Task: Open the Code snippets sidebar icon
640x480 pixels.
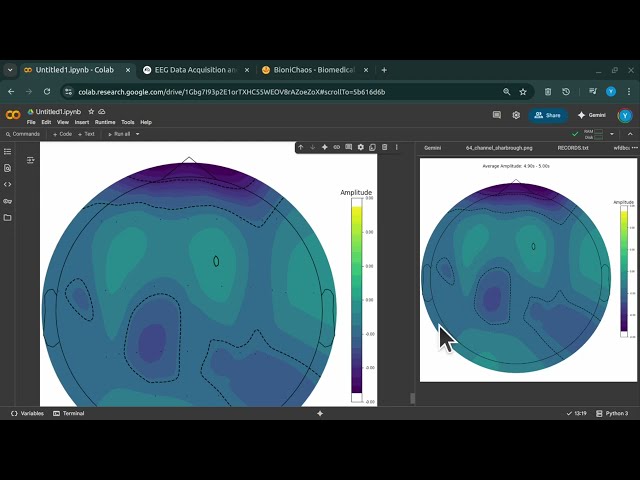Action: click(7, 184)
